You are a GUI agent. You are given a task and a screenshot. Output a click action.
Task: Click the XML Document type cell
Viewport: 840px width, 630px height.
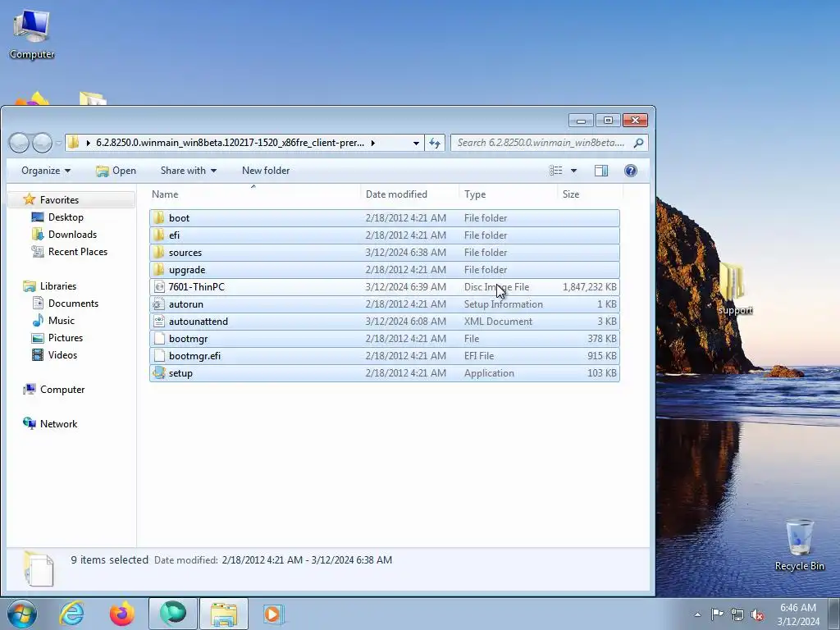click(498, 322)
